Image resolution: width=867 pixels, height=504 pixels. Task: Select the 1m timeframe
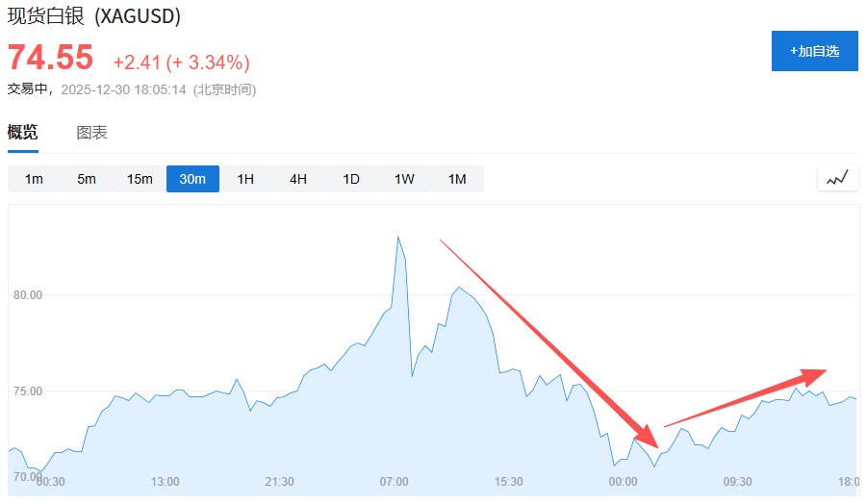tap(34, 179)
